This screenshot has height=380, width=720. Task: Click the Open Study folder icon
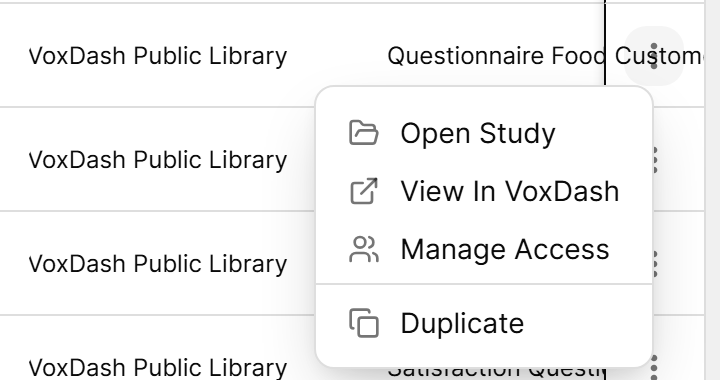[x=364, y=133]
